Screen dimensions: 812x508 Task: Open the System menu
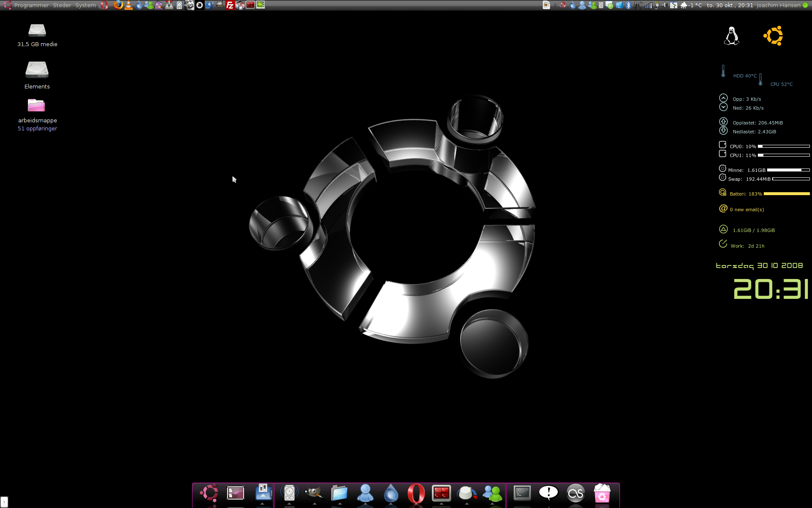85,6
